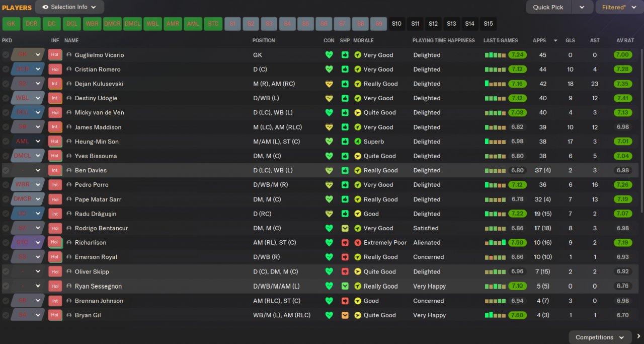Select the STC position slot button
The image size is (644, 344).
click(213, 24)
